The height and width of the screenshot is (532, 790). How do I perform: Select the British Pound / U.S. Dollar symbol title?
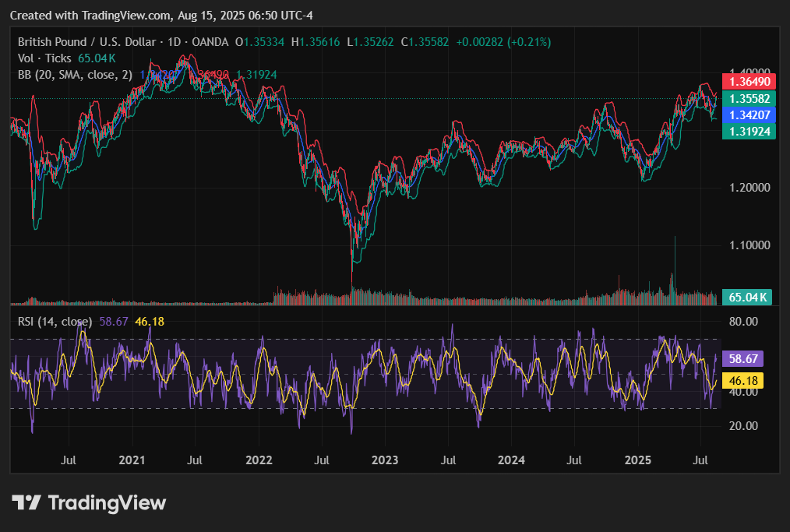click(x=86, y=42)
